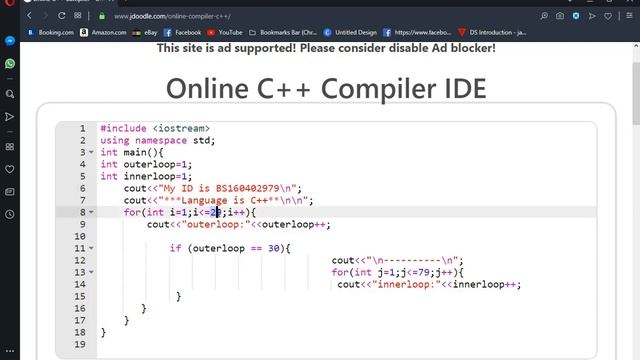Open the search-in-page magnifier icon in address bar
The width and height of the screenshot is (640, 360).
pos(544,16)
